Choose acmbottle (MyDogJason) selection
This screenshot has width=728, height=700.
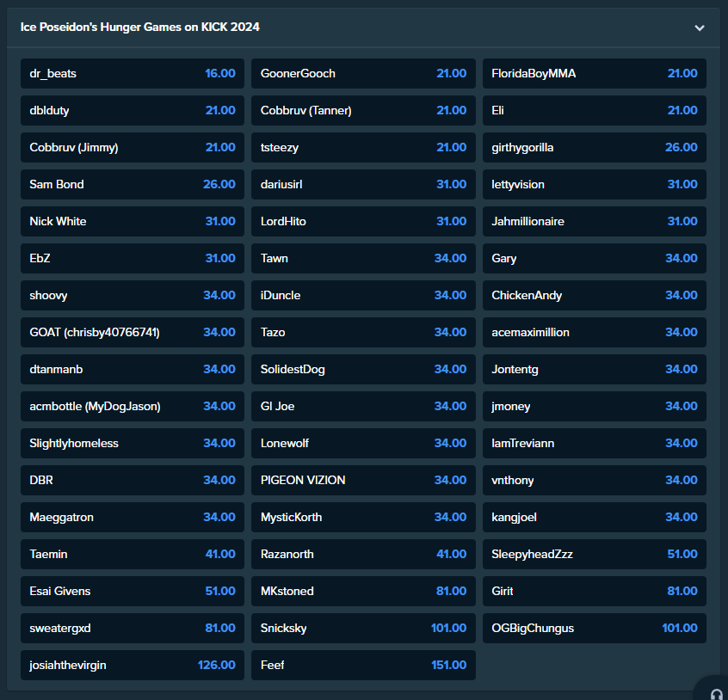point(133,407)
